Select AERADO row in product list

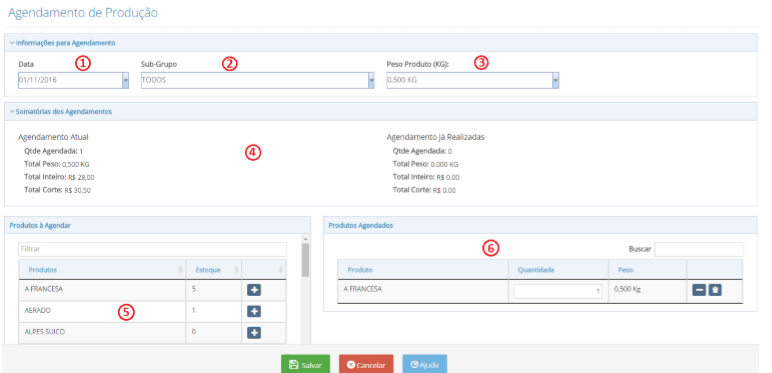tap(153, 311)
